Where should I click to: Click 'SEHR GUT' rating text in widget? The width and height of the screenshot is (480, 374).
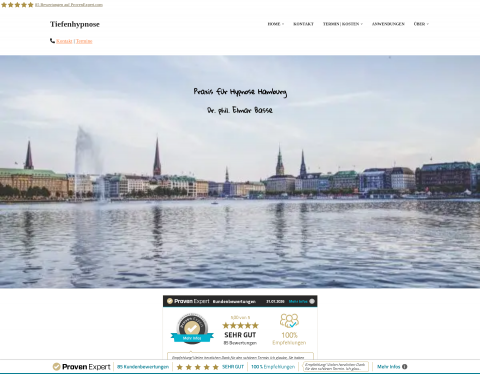pos(240,335)
